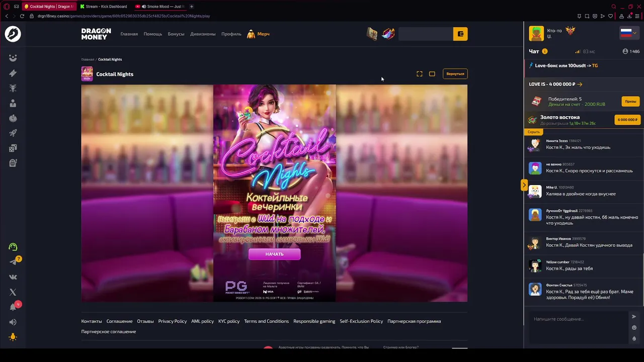Screen dimensions: 644x362
Task: Open the Responsible gaming footer link
Action: (314, 321)
